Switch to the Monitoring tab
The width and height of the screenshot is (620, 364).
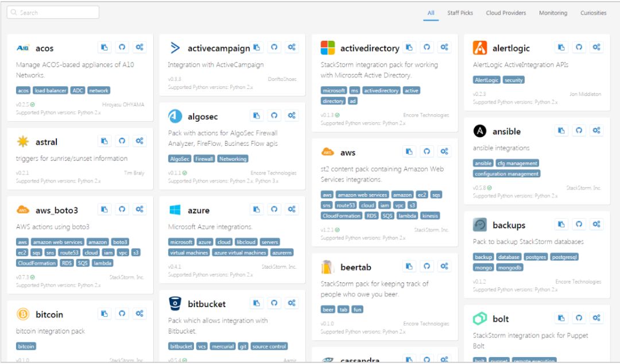pyautogui.click(x=553, y=13)
